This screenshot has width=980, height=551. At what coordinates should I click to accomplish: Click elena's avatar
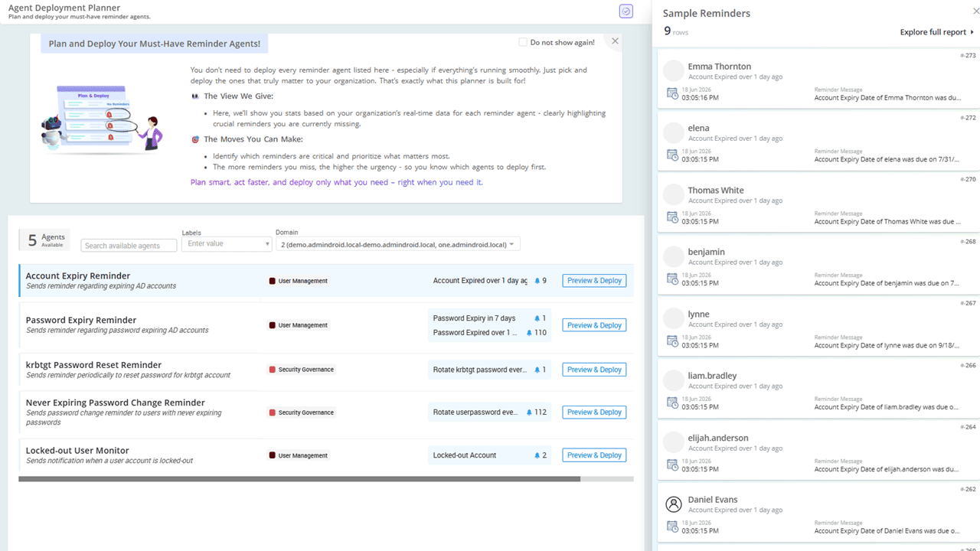[x=673, y=132]
